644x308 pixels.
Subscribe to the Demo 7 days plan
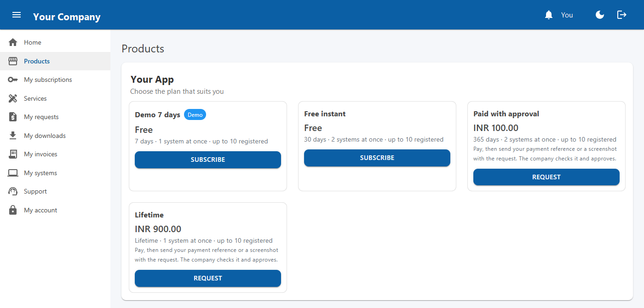pyautogui.click(x=208, y=160)
